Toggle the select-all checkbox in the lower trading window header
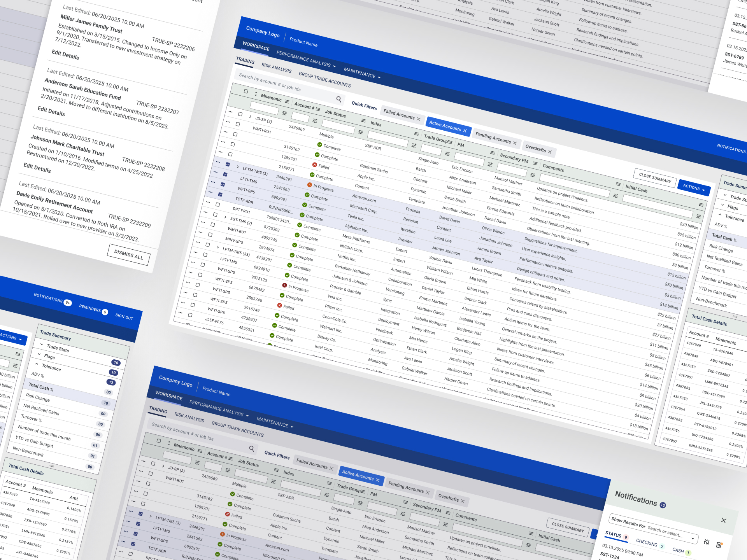 pos(159,441)
